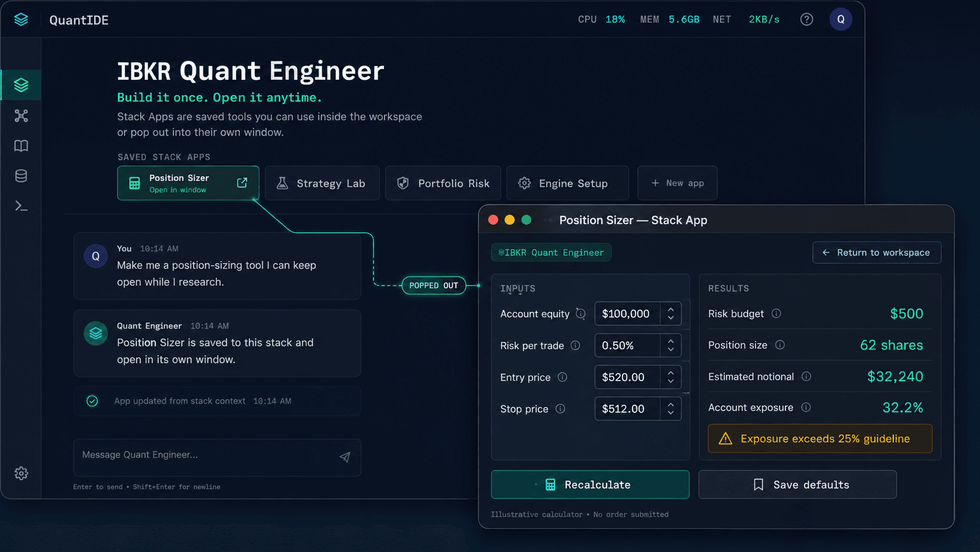Click the green zoom window button

coord(526,220)
